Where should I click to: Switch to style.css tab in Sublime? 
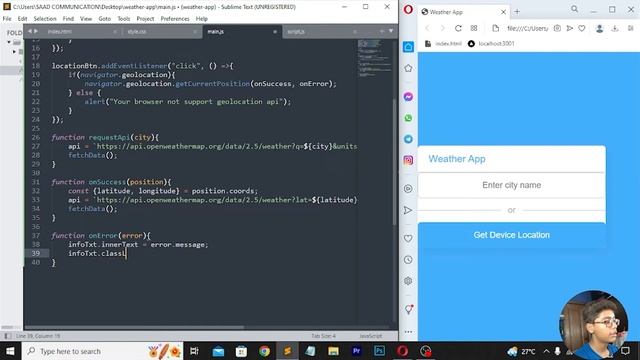(161, 31)
